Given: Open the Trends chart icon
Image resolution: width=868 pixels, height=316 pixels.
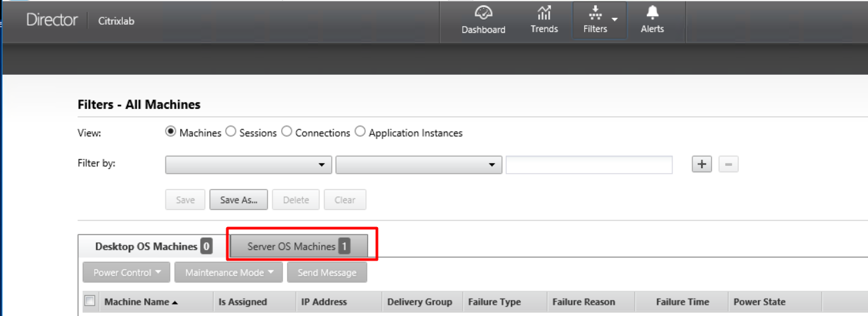Looking at the screenshot, I should (544, 13).
